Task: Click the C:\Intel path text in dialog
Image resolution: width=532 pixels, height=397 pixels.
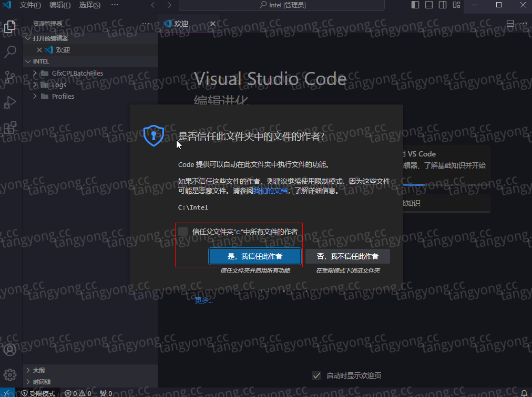Action: (193, 207)
